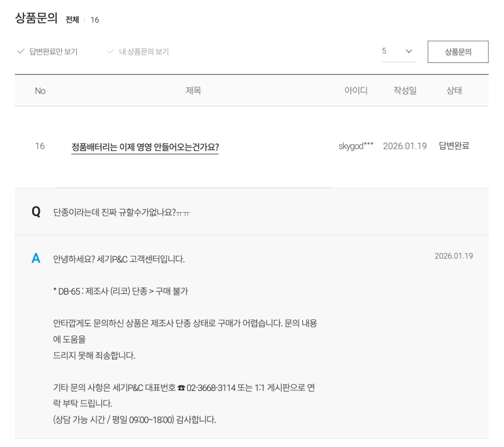Toggle 내 상품문의 보기 filter
Screen dimensions: 504x447
[x=138, y=52]
